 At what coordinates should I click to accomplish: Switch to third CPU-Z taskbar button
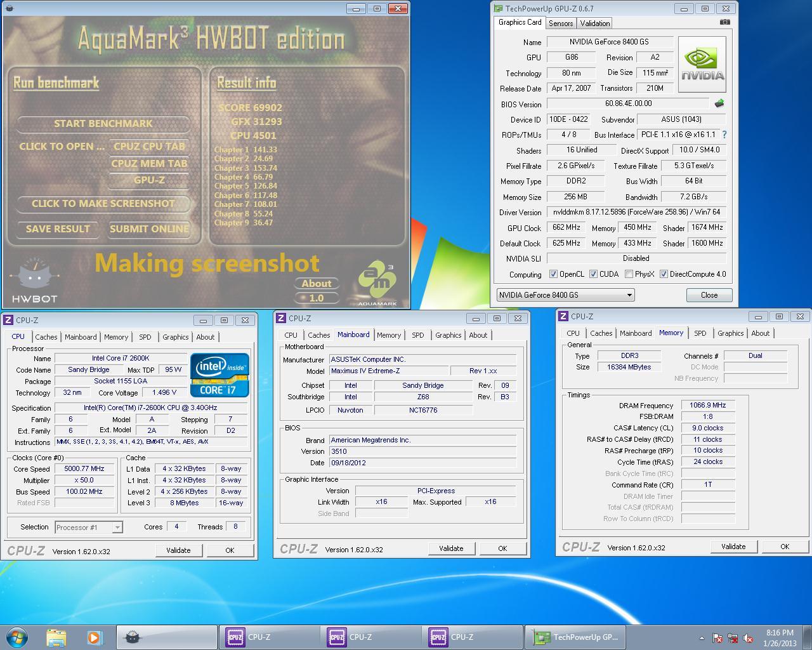[472, 637]
